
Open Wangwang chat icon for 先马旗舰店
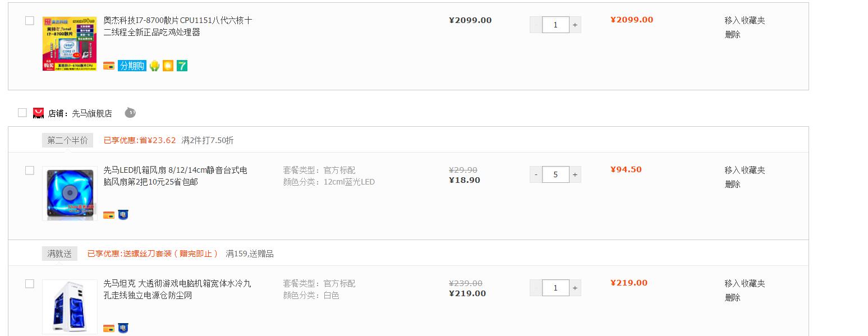click(130, 113)
